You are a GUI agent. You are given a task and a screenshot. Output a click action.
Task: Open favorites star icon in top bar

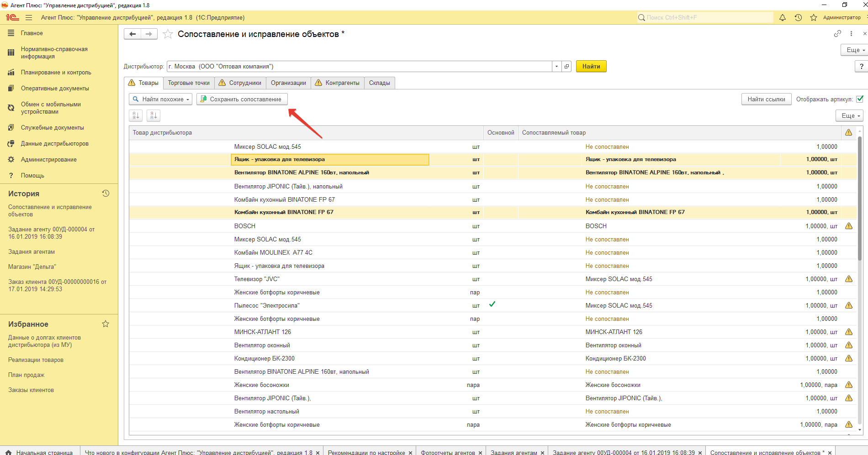814,17
